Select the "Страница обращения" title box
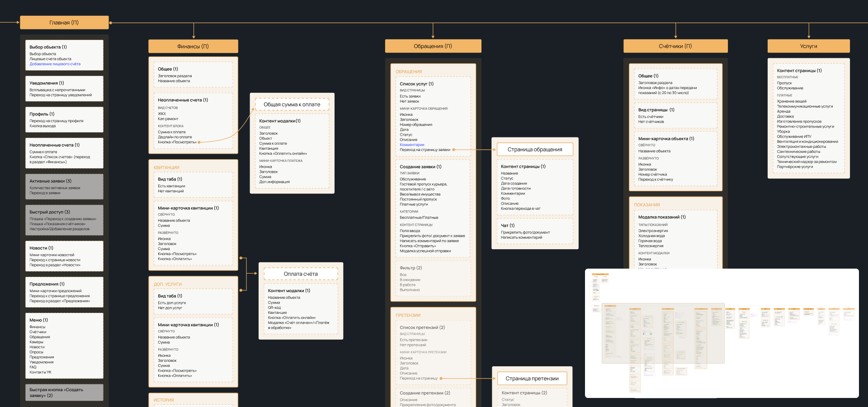 click(534, 150)
